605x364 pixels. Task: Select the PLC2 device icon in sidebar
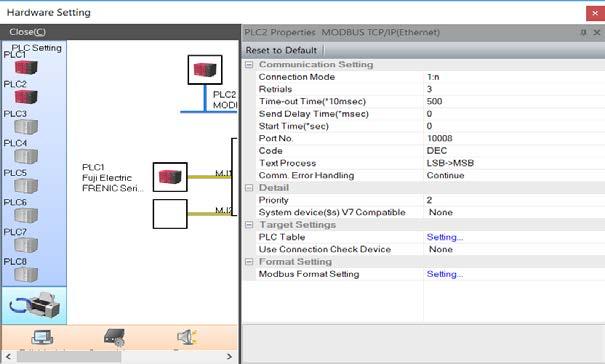coord(26,97)
